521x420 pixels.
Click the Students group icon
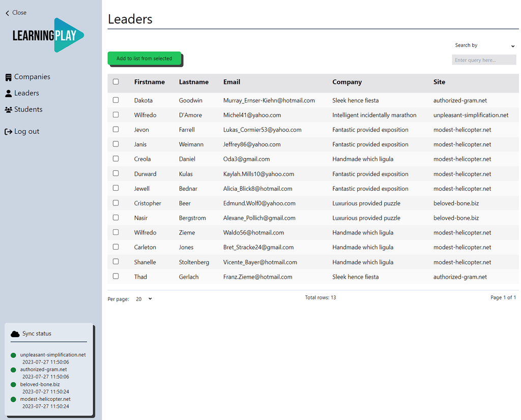pos(8,110)
